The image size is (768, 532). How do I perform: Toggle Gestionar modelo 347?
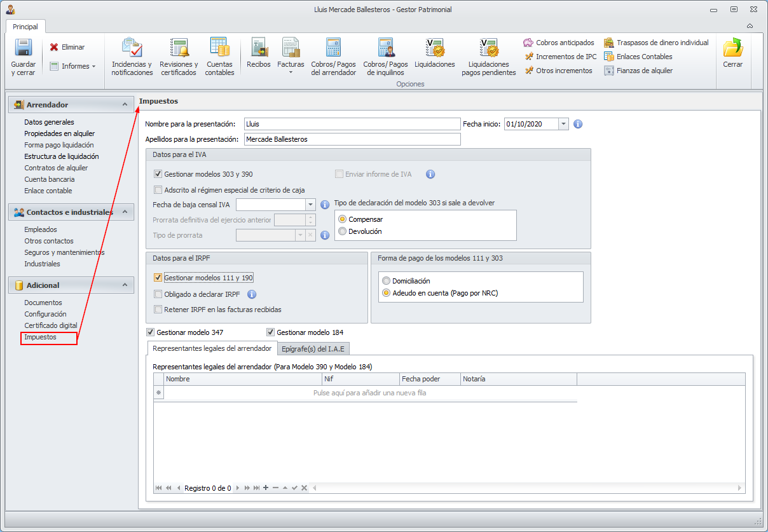point(151,332)
